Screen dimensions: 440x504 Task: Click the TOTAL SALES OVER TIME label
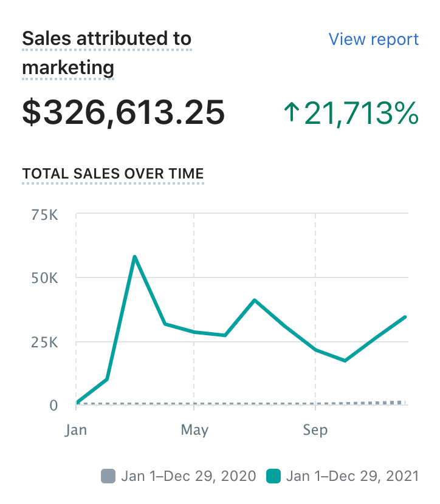tap(112, 174)
